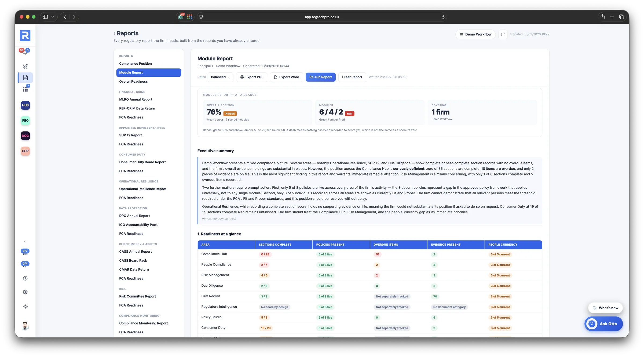The image size is (644, 357).
Task: Collapse the sidebar caret above 0/7
Action: coord(25,241)
